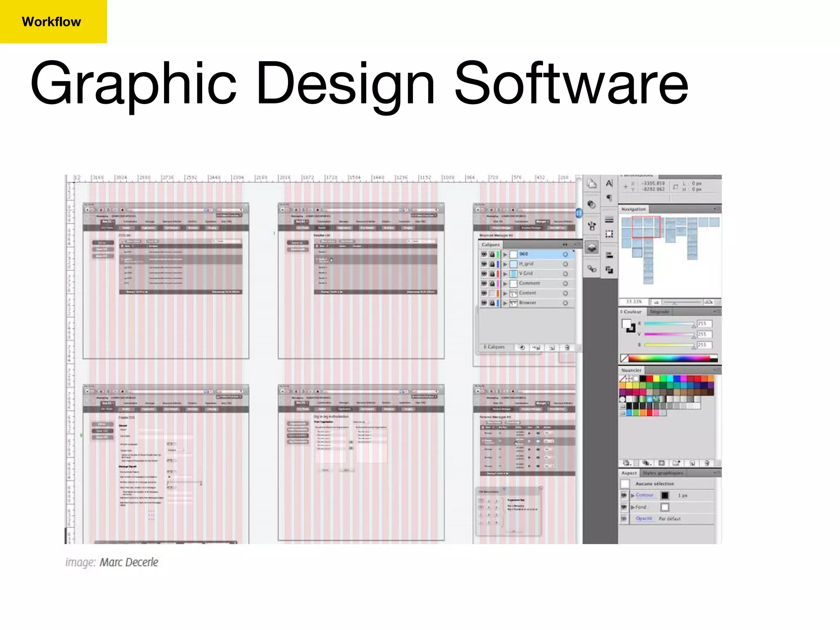
Task: Open the Paragraph panel icon (pilcrow)
Action: pyautogui.click(x=609, y=198)
